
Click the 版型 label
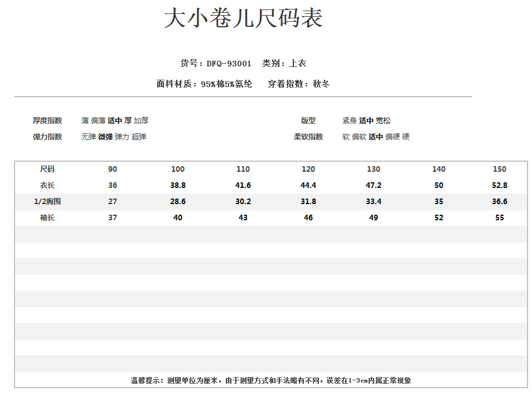click(x=308, y=120)
